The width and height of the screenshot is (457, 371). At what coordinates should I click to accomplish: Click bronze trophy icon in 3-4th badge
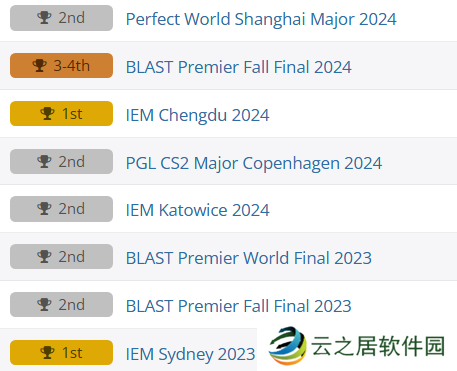pos(39,66)
